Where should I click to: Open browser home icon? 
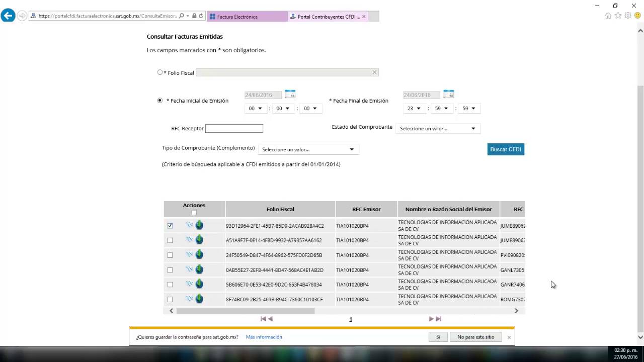[608, 16]
